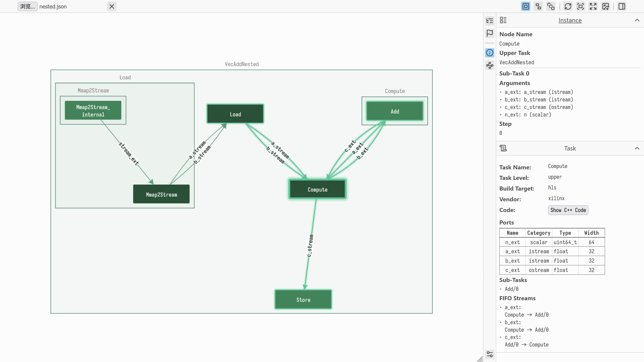Click the browse file button

tap(28, 6)
